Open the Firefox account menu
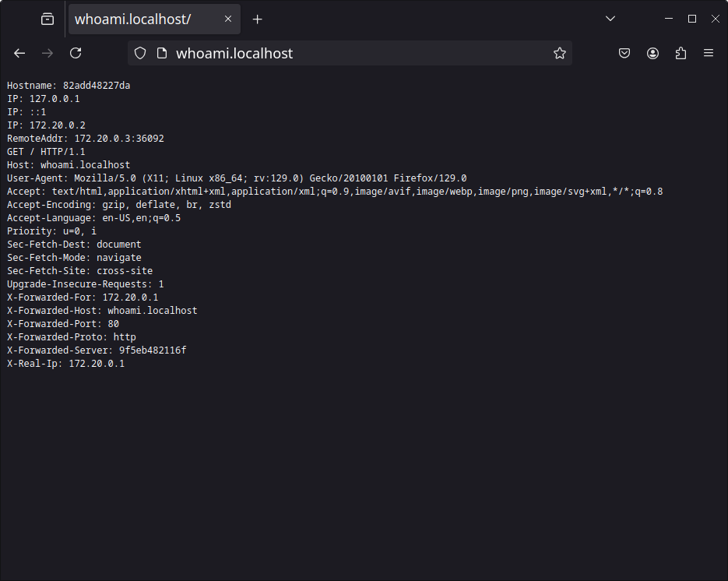The image size is (728, 581). [x=652, y=54]
